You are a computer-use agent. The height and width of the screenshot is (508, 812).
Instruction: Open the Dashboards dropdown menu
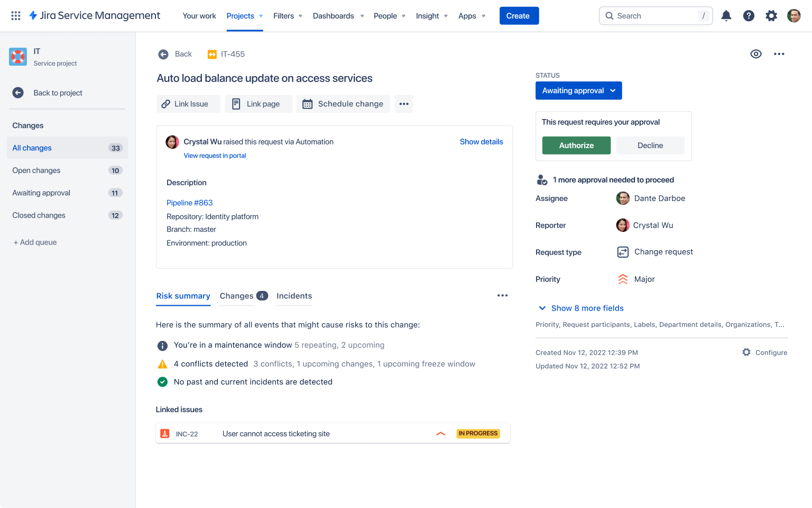pos(338,16)
